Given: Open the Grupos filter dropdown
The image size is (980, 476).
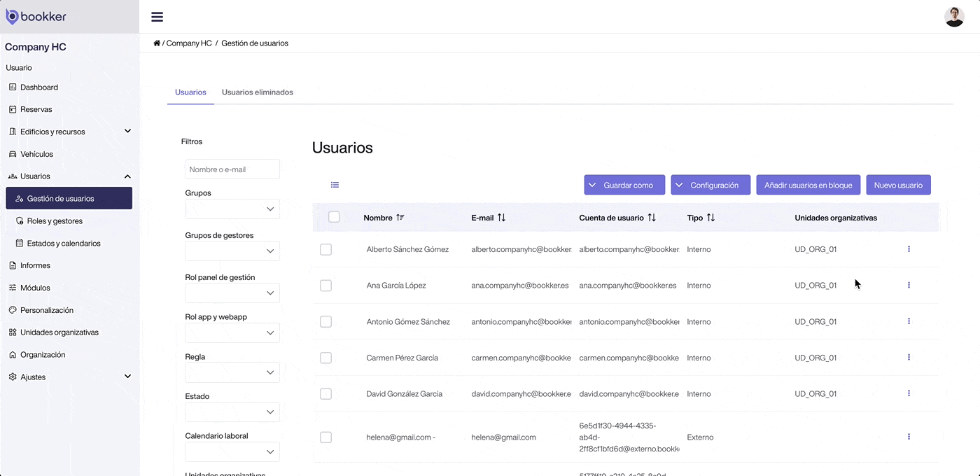Looking at the screenshot, I should pyautogui.click(x=232, y=209).
